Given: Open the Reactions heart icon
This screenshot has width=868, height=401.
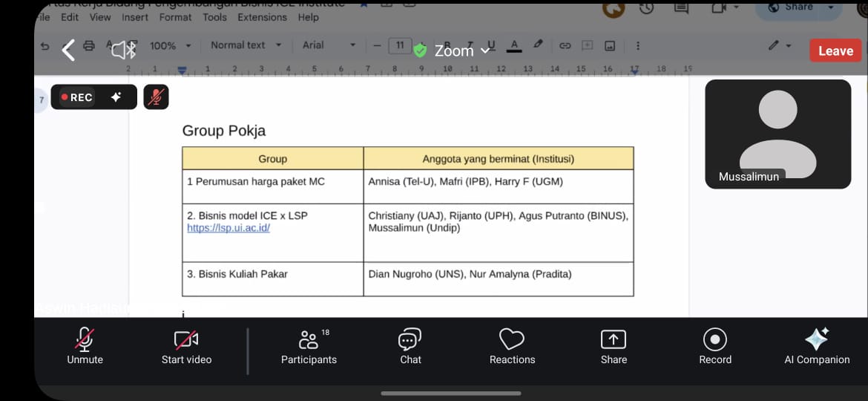Looking at the screenshot, I should (x=512, y=347).
